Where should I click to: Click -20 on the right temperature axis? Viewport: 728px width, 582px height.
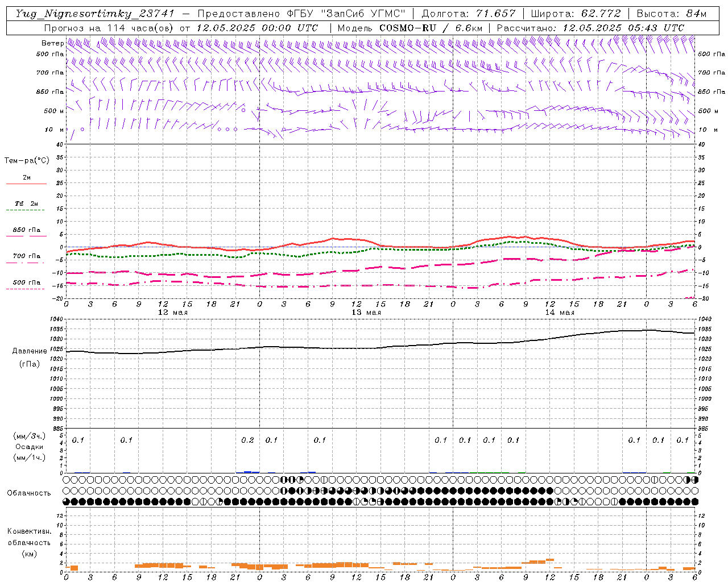coord(703,298)
